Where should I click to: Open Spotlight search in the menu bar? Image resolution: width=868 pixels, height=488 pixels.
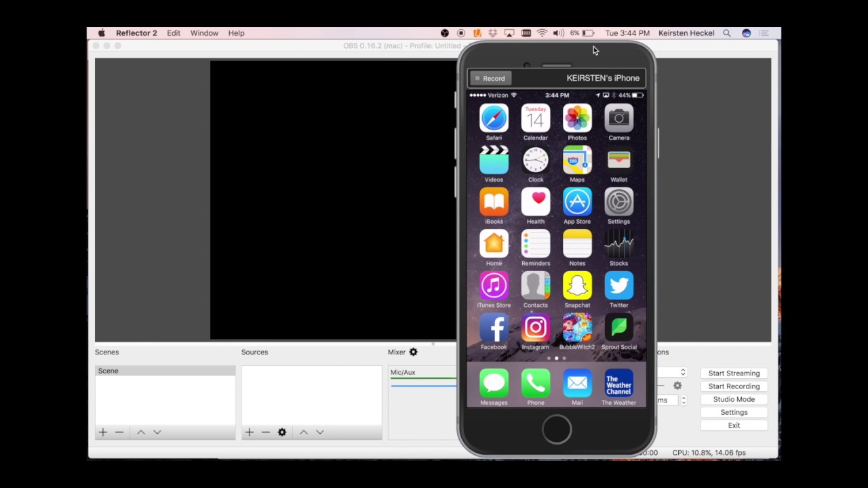[x=727, y=33]
